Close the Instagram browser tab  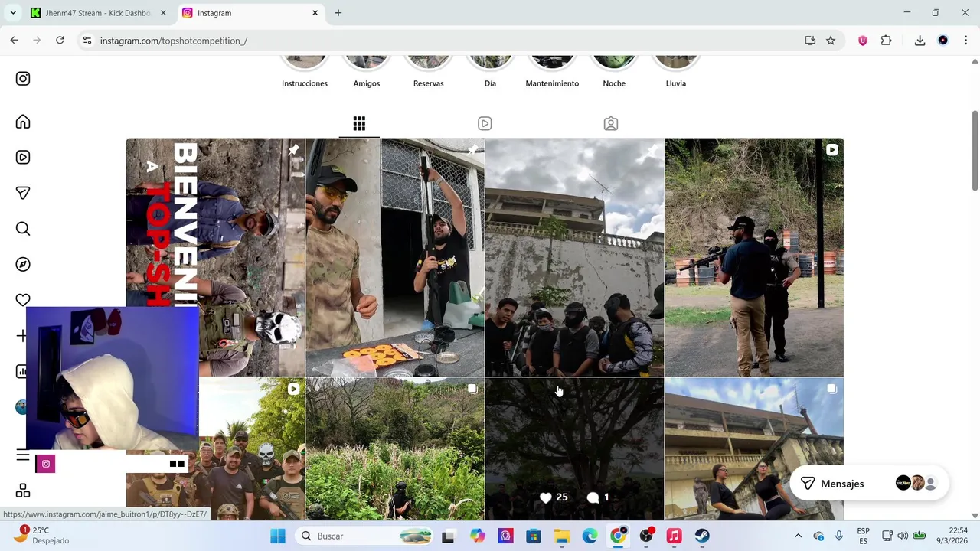(x=315, y=13)
